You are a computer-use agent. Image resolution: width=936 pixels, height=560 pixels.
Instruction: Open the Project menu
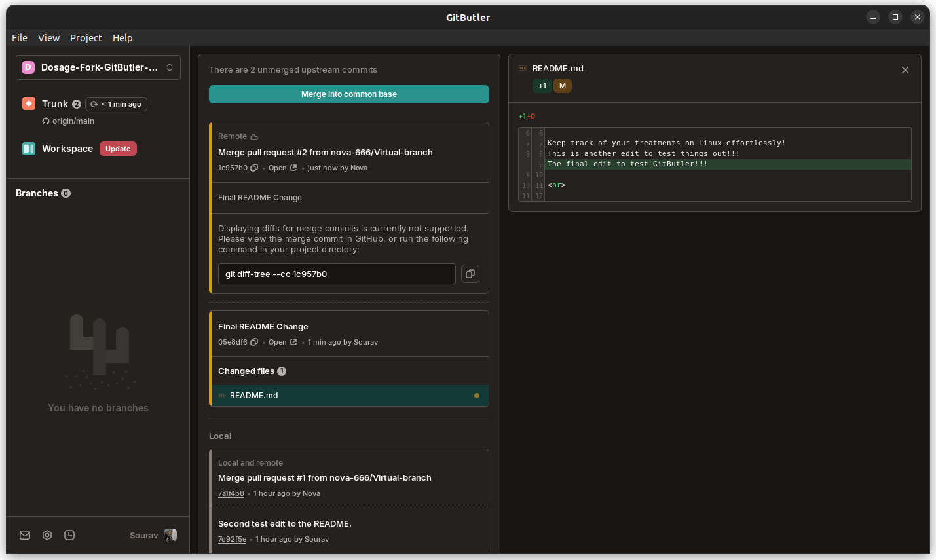pos(86,37)
